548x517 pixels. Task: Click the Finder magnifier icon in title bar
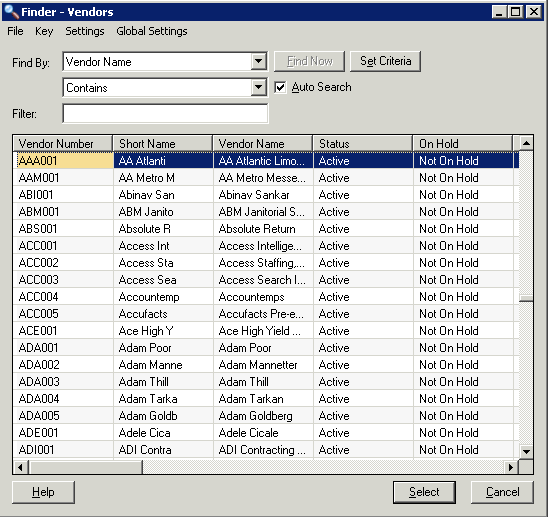(11, 12)
